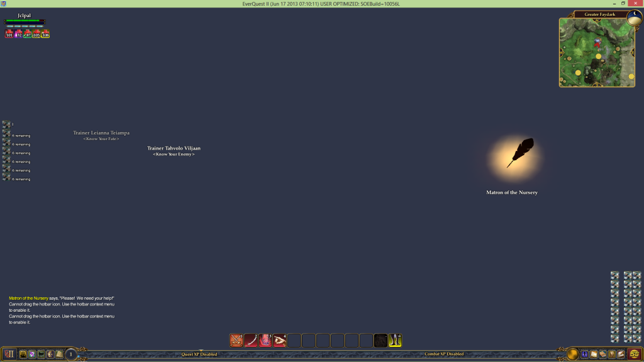Click the glowing feather quest icon

519,154
